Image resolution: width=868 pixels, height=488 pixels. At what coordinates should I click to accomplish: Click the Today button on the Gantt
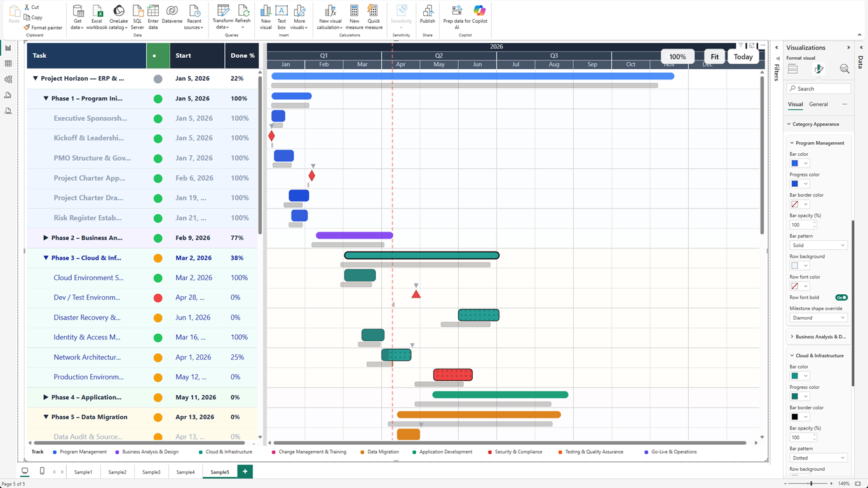(x=743, y=57)
